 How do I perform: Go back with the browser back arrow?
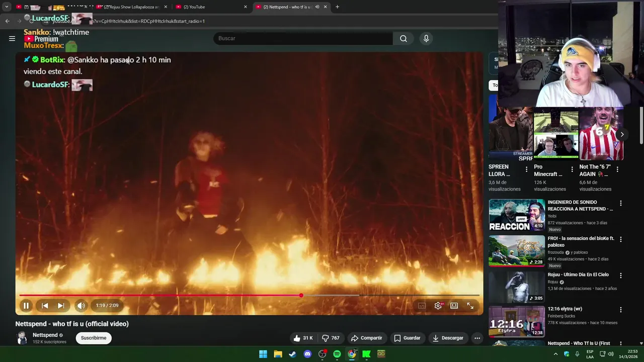7,21
